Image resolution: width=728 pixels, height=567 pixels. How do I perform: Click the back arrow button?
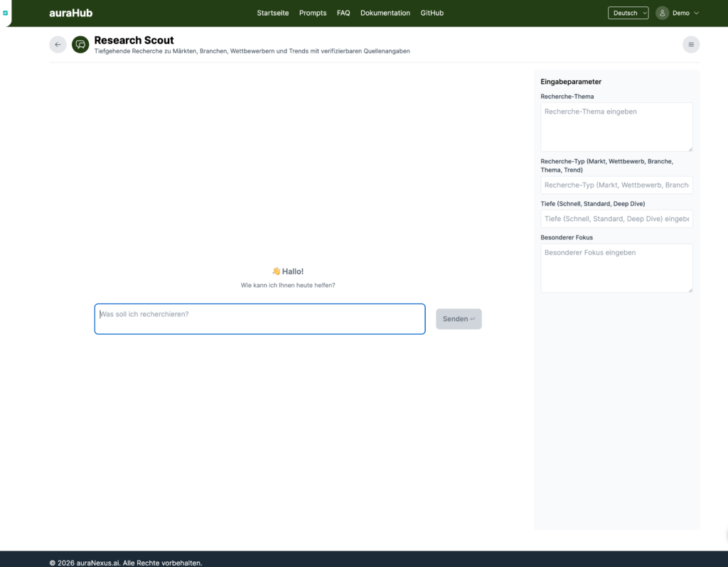[58, 45]
